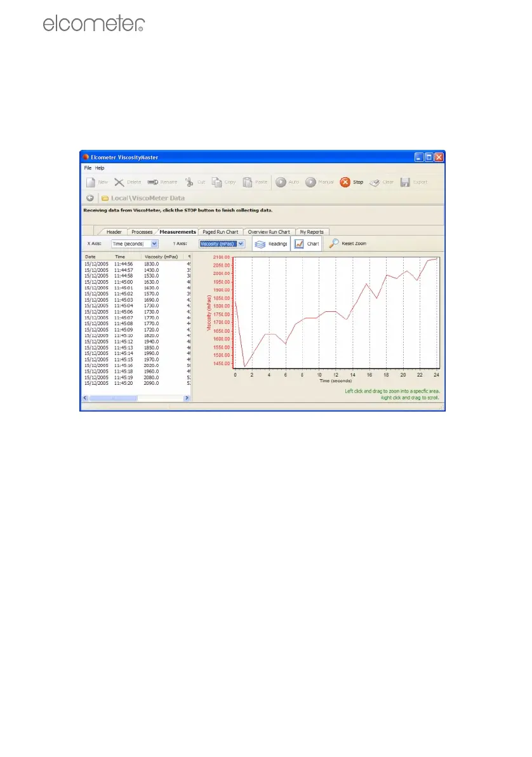Select the last row with time 11:45:20
Viewport: 532px width, 757px height.
point(137,384)
